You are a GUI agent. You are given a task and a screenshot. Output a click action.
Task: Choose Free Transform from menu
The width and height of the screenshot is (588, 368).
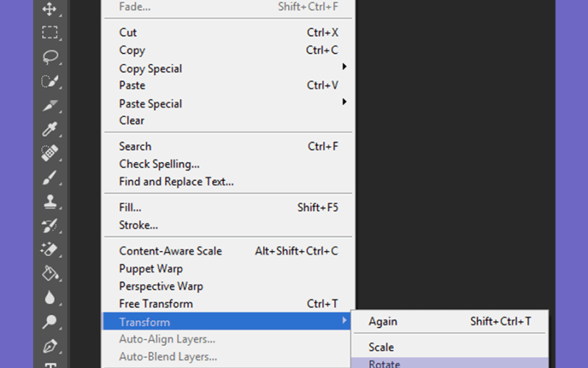(x=228, y=303)
